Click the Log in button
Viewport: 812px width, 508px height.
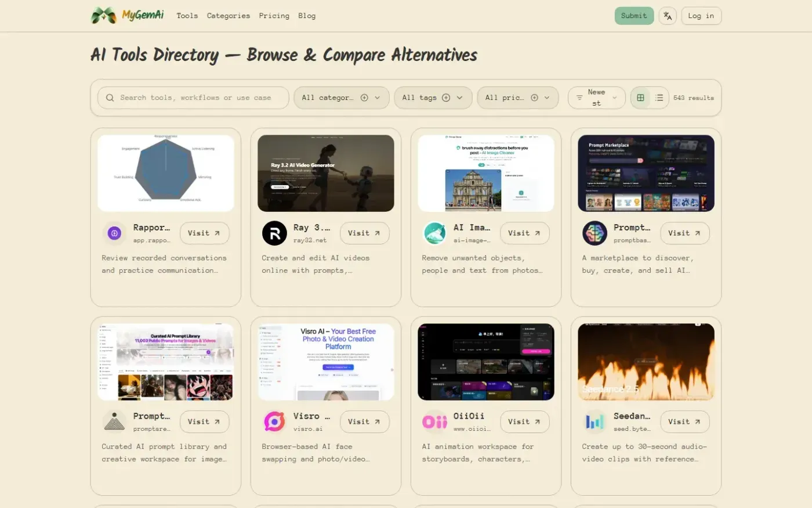[701, 16]
